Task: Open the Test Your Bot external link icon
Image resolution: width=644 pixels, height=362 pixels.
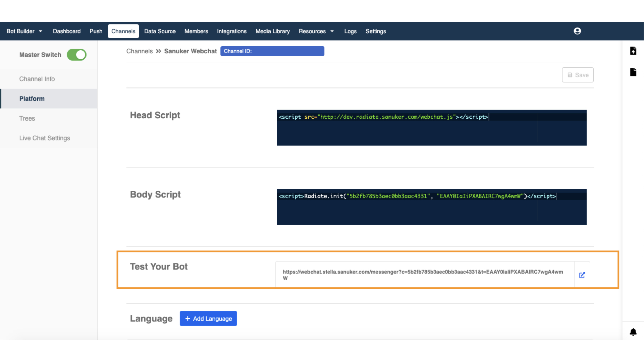Action: click(582, 275)
